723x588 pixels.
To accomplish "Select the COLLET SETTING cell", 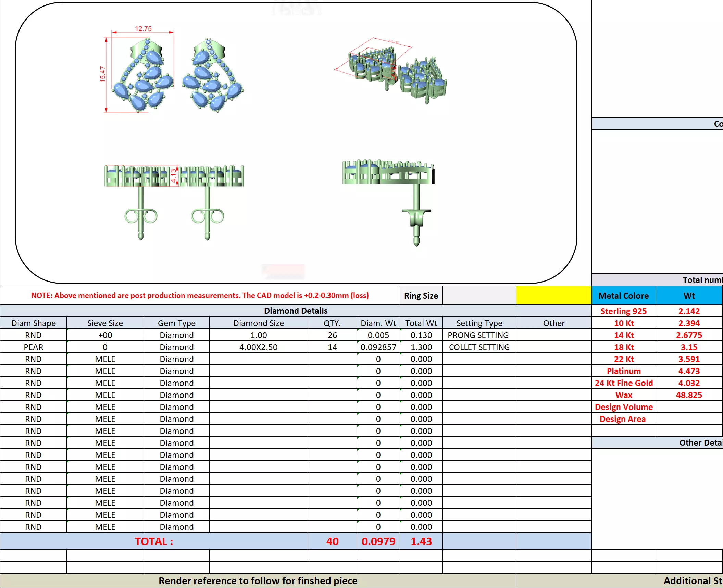I will click(478, 347).
